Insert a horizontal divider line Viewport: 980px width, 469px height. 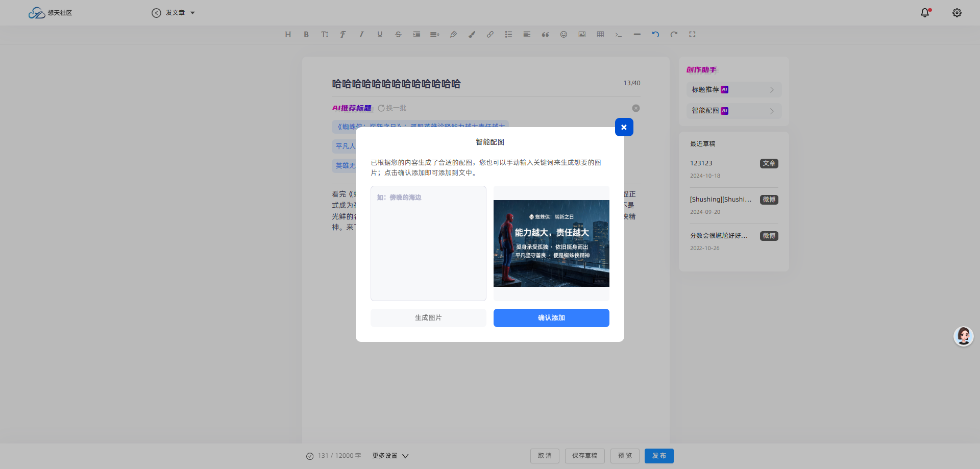tap(637, 34)
